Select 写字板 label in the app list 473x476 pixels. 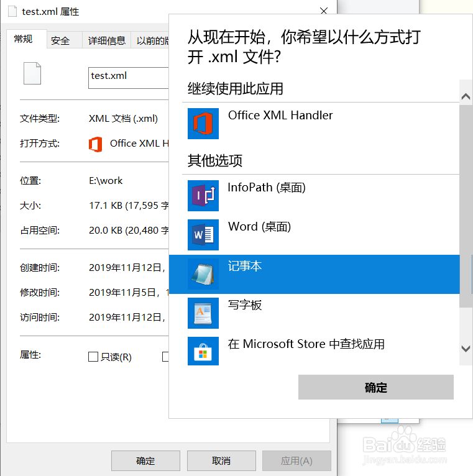click(245, 305)
